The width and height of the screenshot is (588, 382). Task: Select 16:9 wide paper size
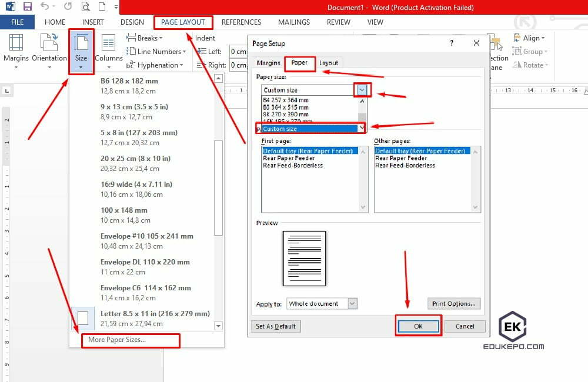pyautogui.click(x=142, y=189)
